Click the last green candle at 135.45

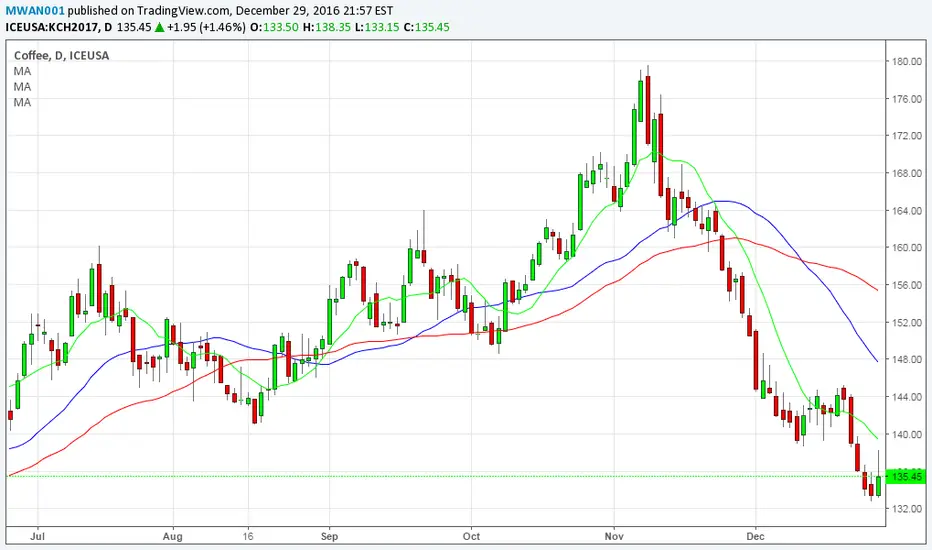pos(879,486)
